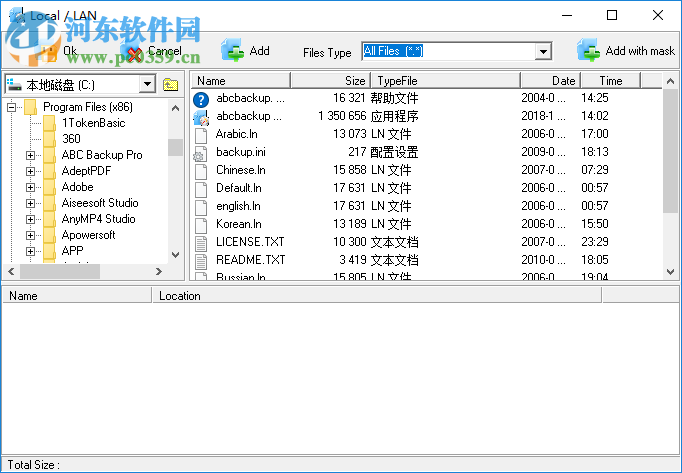Click the english.ln file icon
Viewport: 682px width, 473px height.
pyautogui.click(x=201, y=207)
